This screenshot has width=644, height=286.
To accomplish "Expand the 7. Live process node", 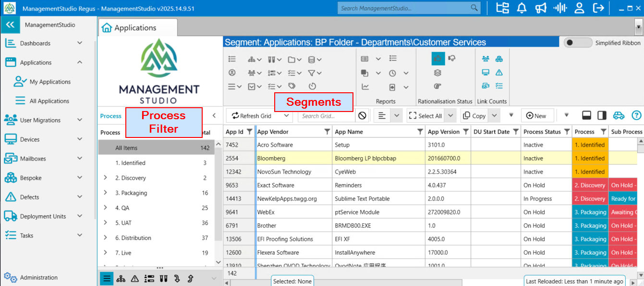I will coord(105,253).
